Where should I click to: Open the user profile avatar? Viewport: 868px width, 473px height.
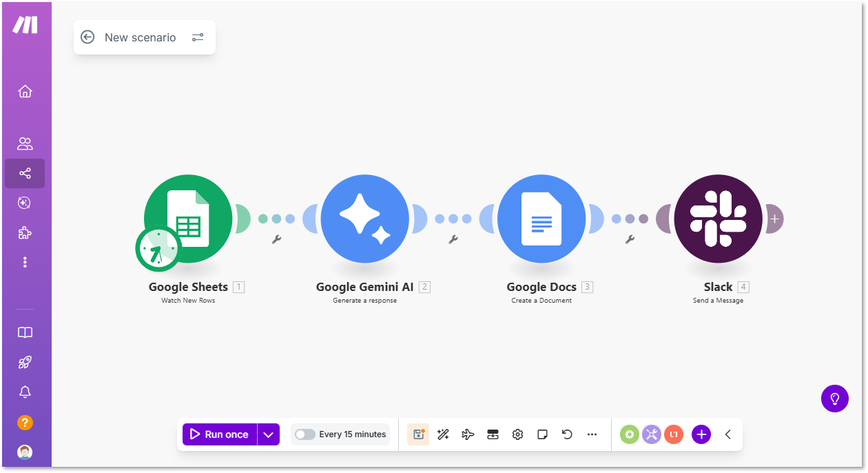tap(25, 453)
